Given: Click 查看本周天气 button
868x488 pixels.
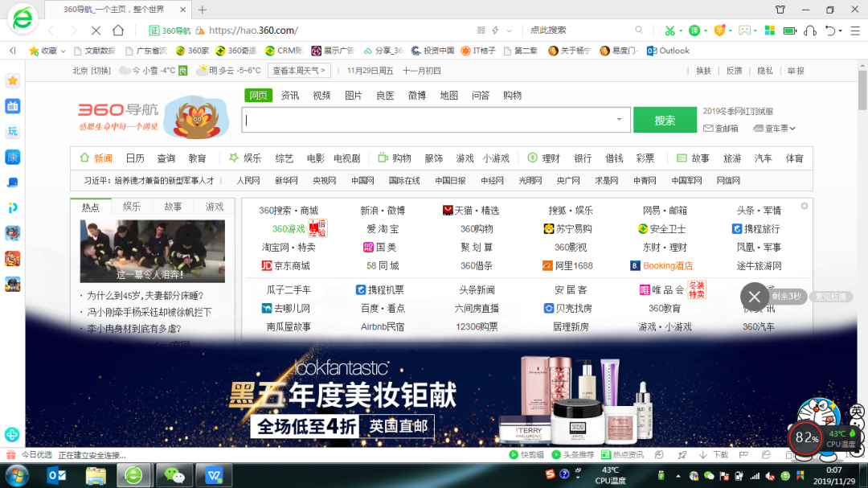Looking at the screenshot, I should pos(299,71).
